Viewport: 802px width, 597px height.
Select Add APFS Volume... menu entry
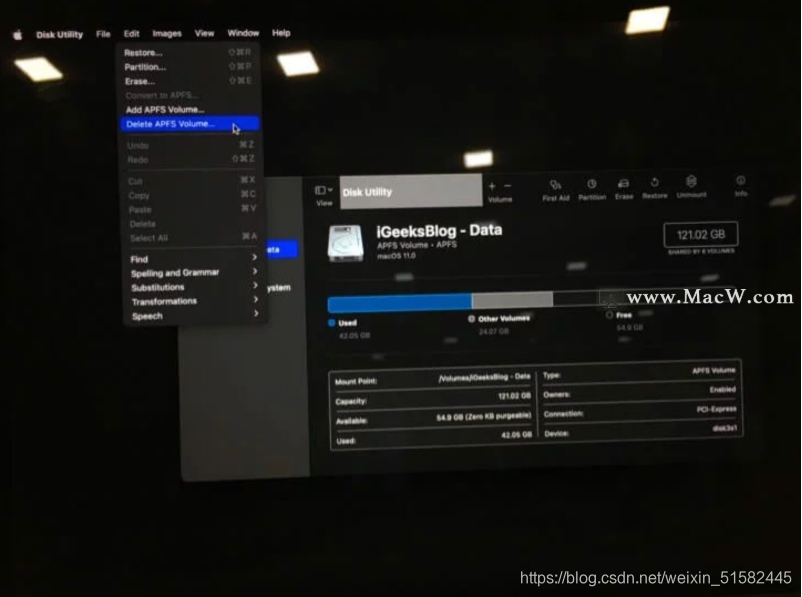coord(189,109)
